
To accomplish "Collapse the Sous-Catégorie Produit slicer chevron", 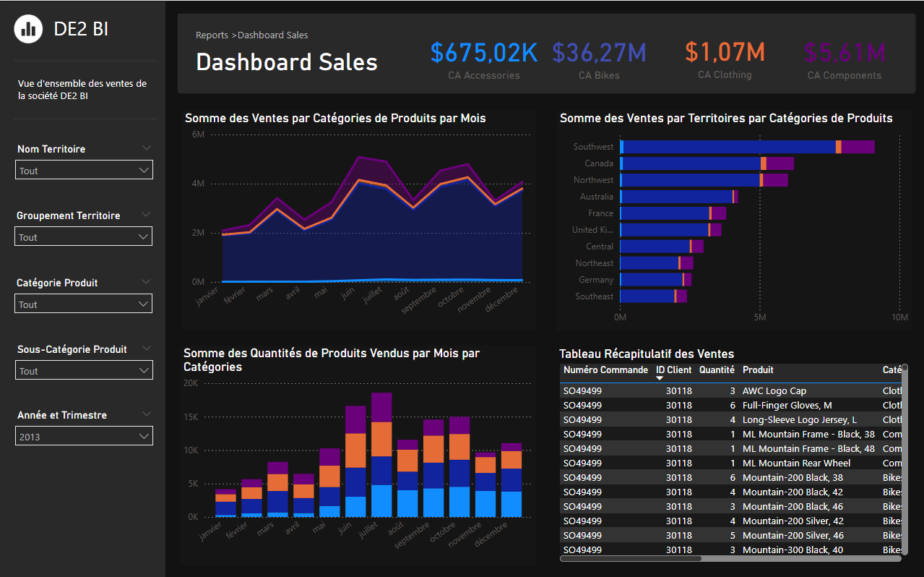I will pyautogui.click(x=147, y=349).
